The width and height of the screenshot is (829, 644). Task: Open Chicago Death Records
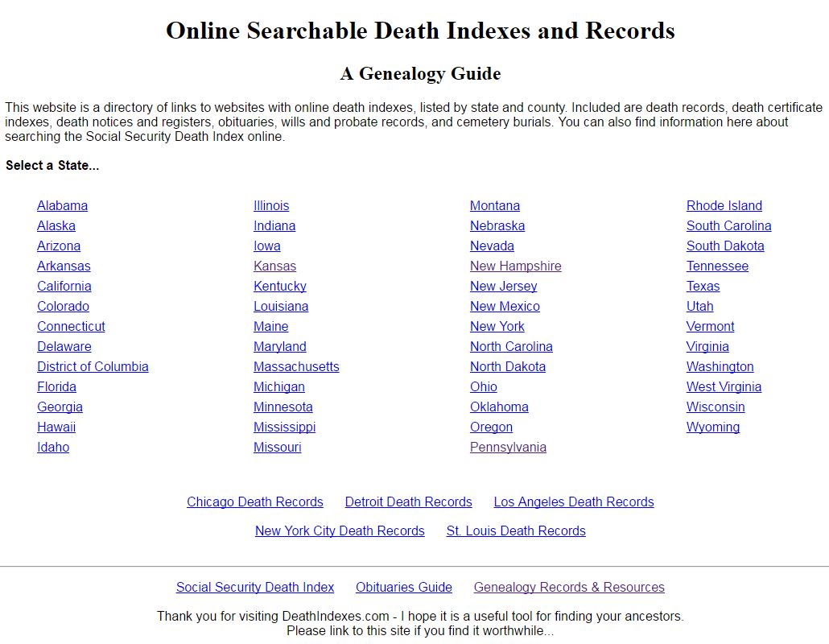(x=255, y=502)
